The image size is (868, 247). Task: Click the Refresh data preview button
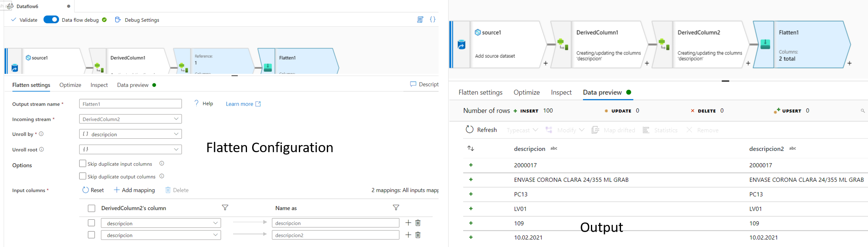click(x=481, y=130)
